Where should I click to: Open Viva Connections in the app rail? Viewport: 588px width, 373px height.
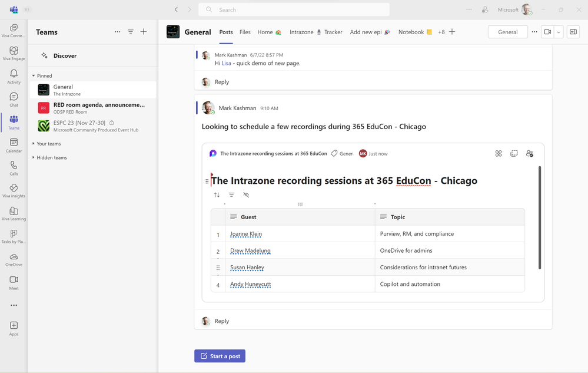[14, 31]
